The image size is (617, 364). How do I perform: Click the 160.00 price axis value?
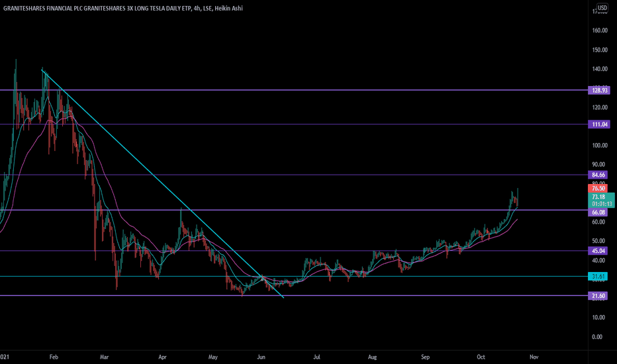coord(600,30)
